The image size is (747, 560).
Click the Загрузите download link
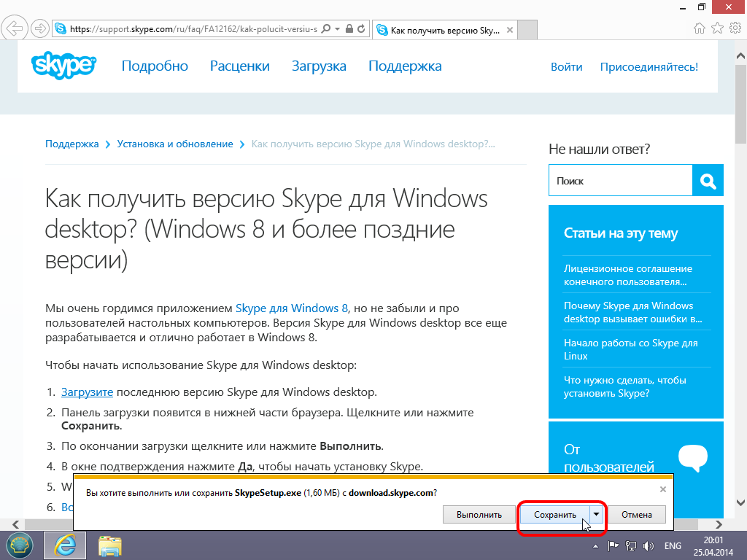88,392
